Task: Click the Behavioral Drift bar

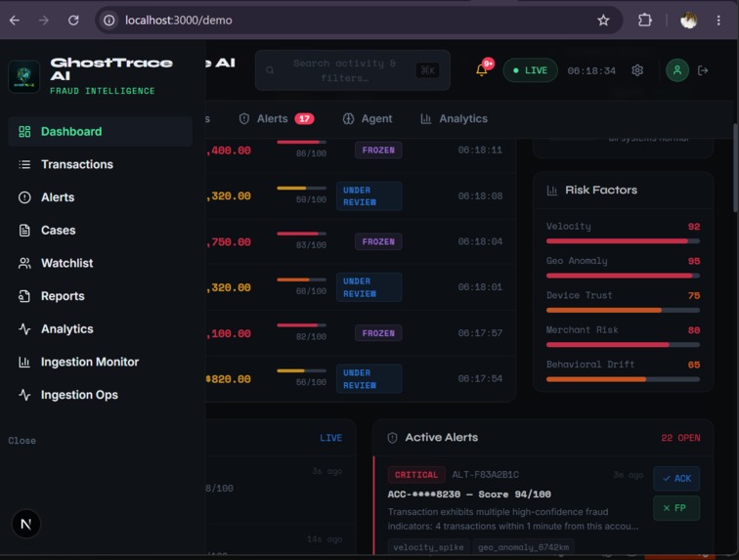Action: point(623,379)
